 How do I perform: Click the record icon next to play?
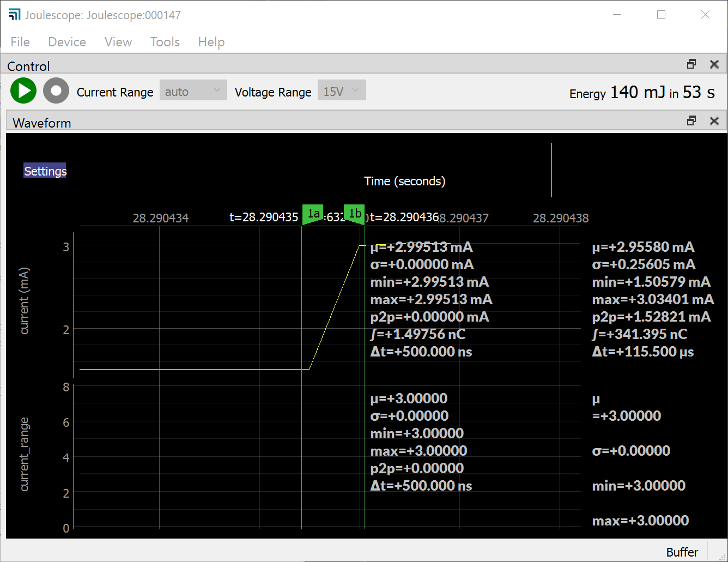coord(56,90)
